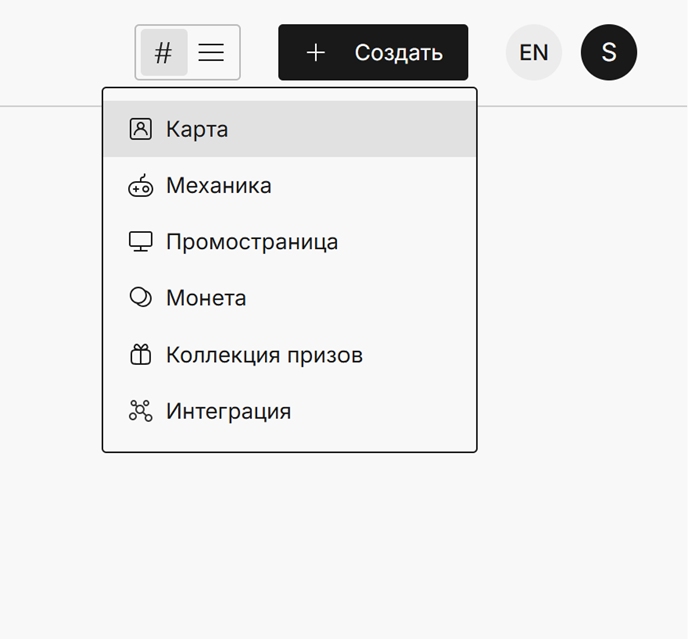Click the connected nodes icon for Интеграция

point(140,411)
